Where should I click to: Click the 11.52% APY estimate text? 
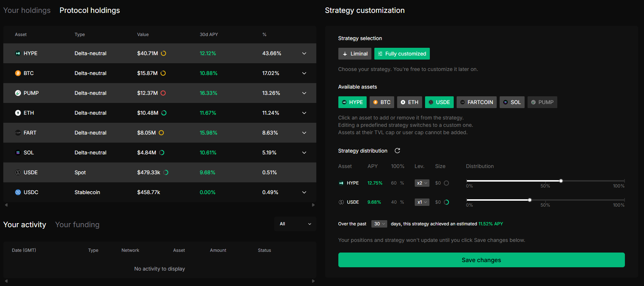point(490,224)
